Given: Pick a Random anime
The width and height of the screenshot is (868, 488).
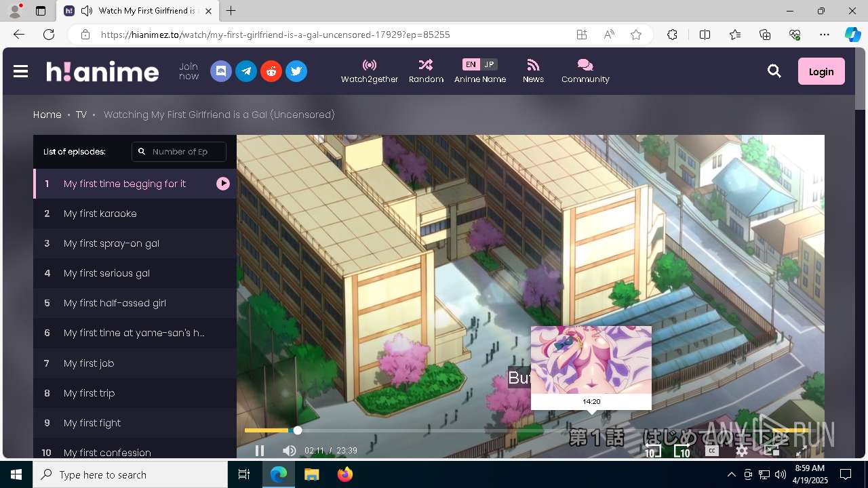Looking at the screenshot, I should (426, 71).
